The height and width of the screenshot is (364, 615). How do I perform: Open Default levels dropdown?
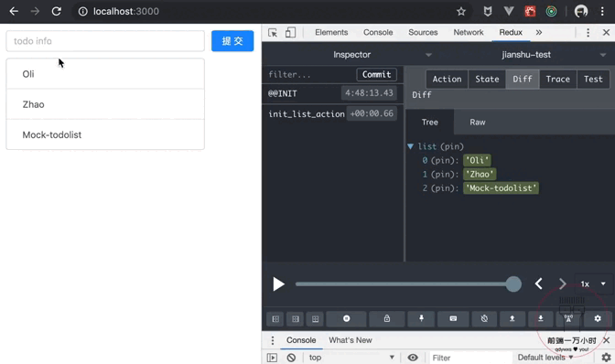[x=545, y=358]
